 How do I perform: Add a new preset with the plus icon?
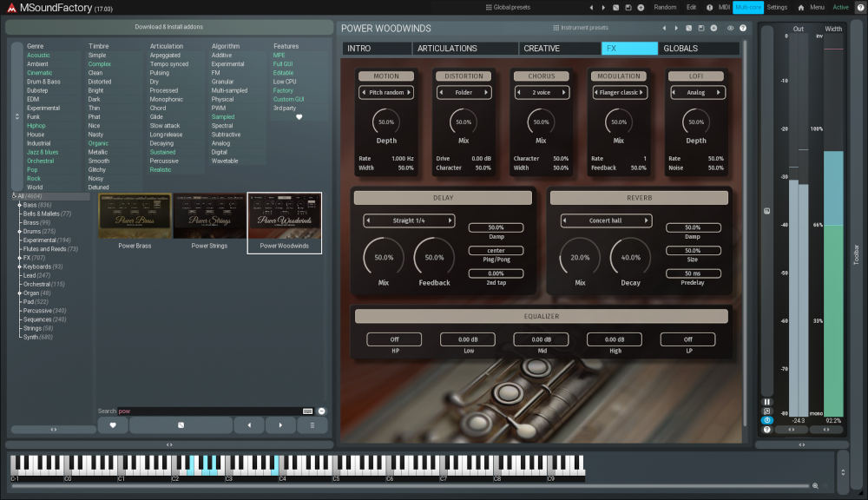639,7
